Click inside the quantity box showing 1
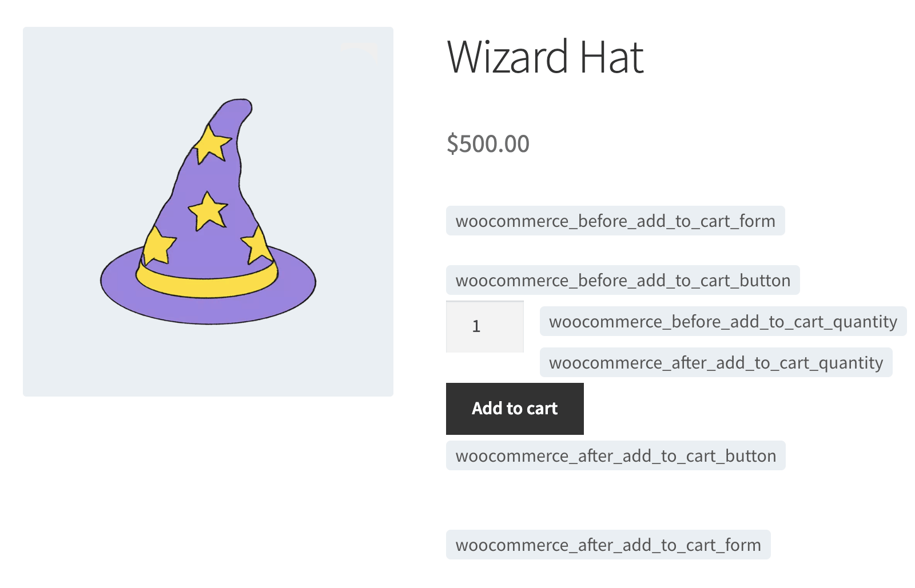This screenshot has height=588, width=915. click(484, 326)
